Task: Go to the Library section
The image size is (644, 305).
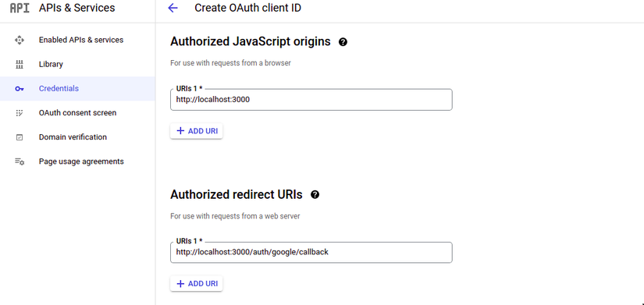Action: point(77,64)
